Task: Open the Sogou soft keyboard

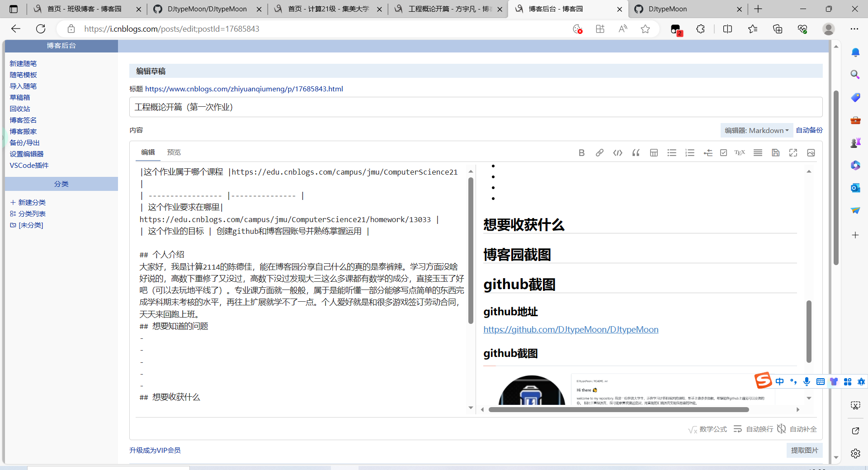Action: [x=821, y=381]
